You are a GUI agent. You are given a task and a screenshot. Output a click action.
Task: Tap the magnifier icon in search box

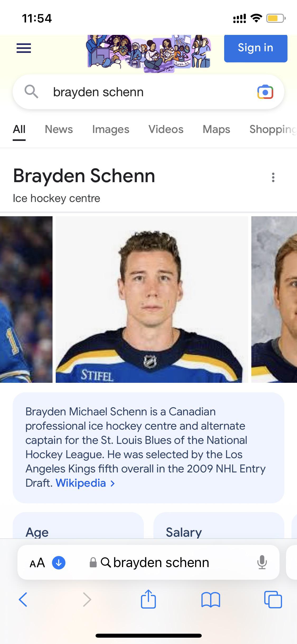coord(31,92)
